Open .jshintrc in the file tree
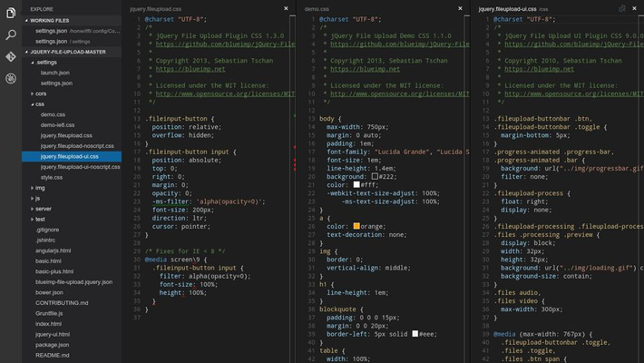This screenshot has height=363, width=644. [45, 240]
